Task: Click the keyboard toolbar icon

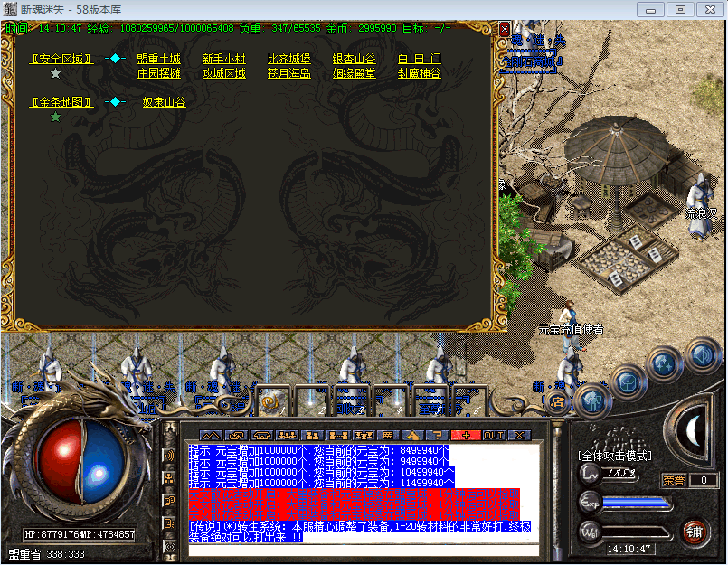Action: pyautogui.click(x=388, y=436)
